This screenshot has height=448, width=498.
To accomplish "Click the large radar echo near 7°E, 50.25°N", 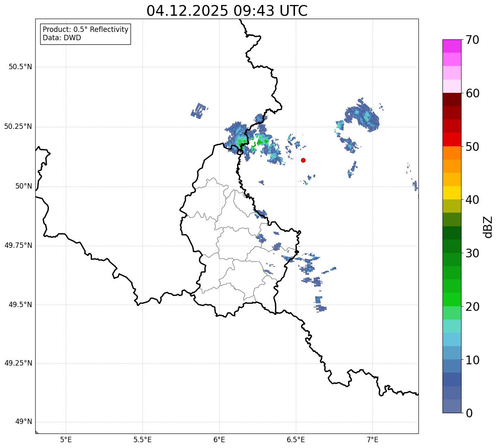I will 362,115.
